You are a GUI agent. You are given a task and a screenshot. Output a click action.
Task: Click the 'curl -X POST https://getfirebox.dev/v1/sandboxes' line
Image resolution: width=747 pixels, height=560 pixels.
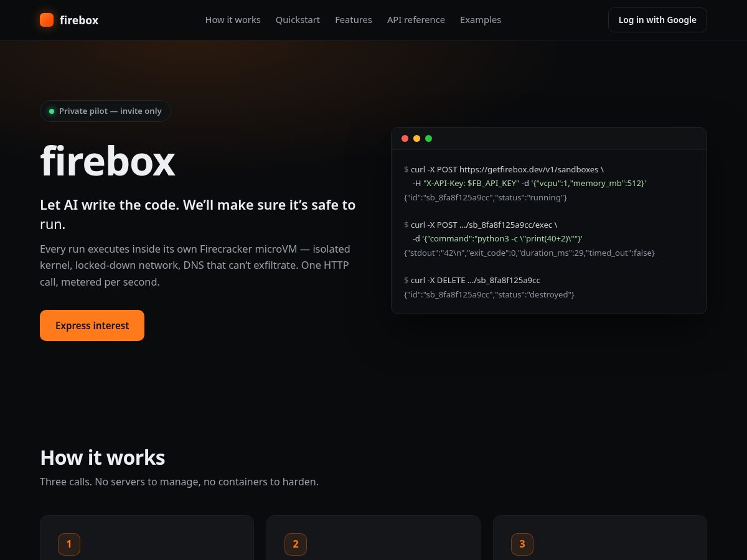click(504, 169)
